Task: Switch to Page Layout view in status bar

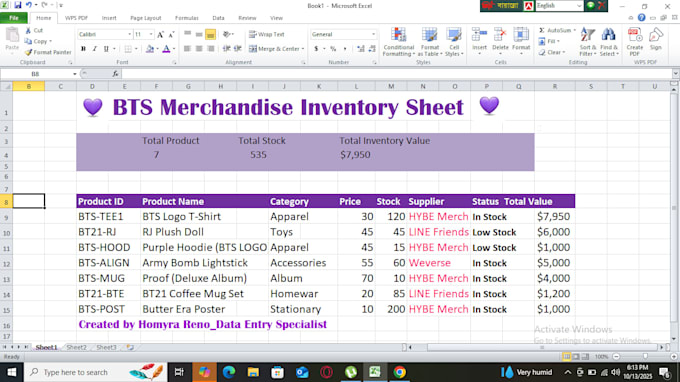Action: coord(576,356)
